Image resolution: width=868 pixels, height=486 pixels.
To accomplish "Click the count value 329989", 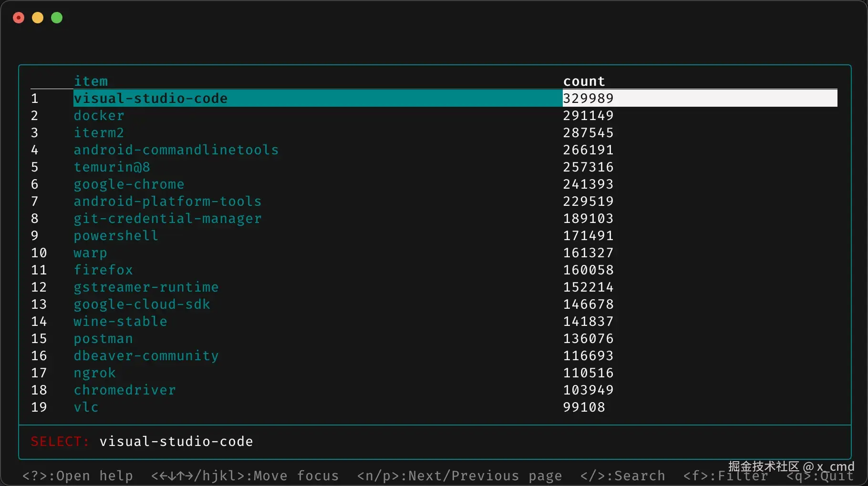I will (x=588, y=98).
